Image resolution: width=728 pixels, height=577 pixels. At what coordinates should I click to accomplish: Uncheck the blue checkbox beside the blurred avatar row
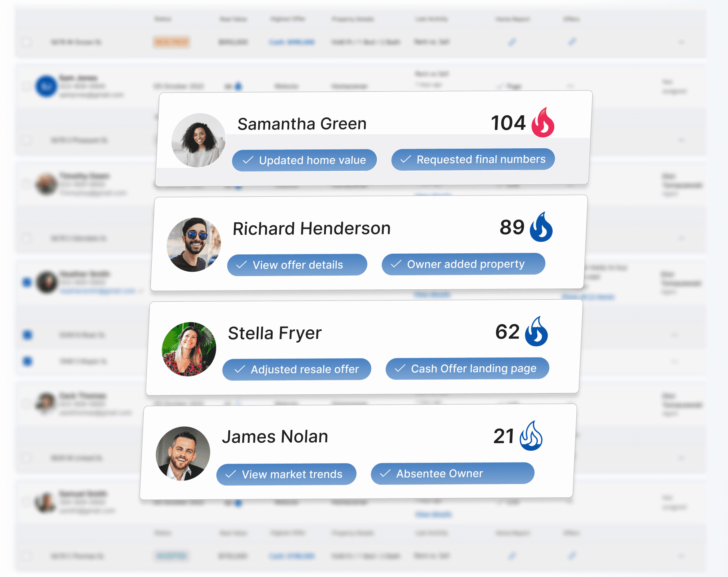click(27, 282)
